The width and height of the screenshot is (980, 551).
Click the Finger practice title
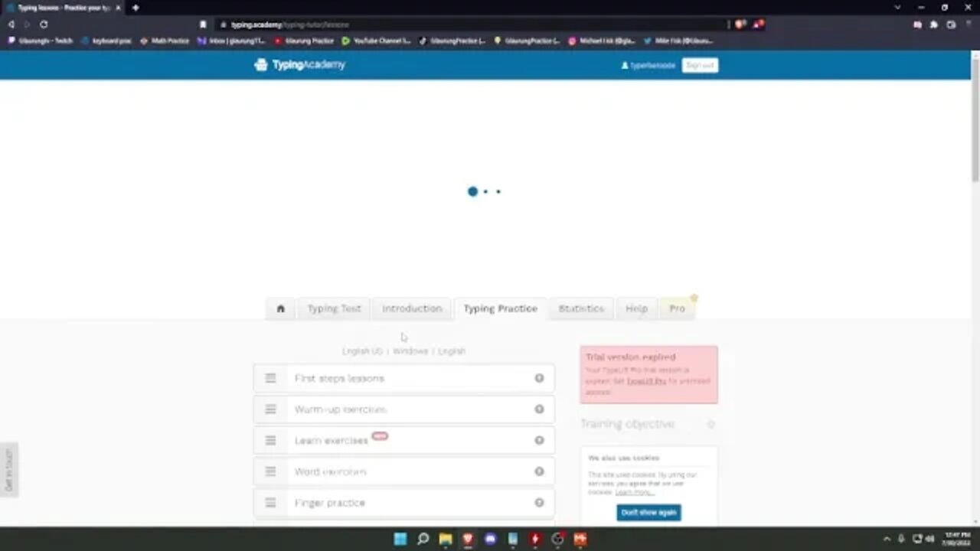click(329, 503)
